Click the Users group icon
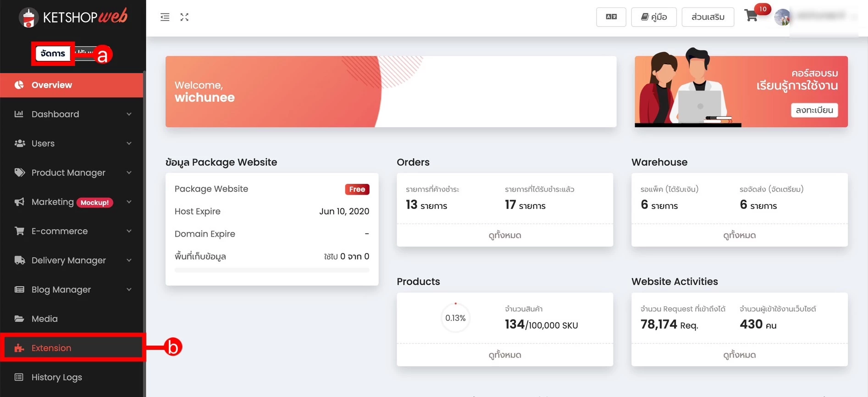The width and height of the screenshot is (868, 397). pos(20,143)
